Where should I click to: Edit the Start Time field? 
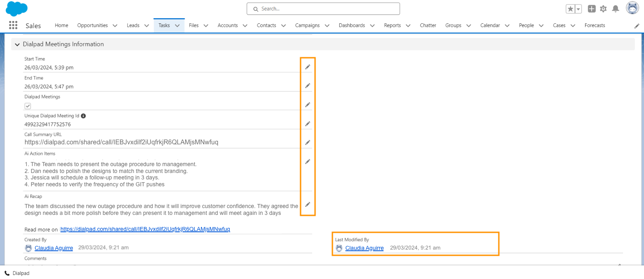click(307, 67)
